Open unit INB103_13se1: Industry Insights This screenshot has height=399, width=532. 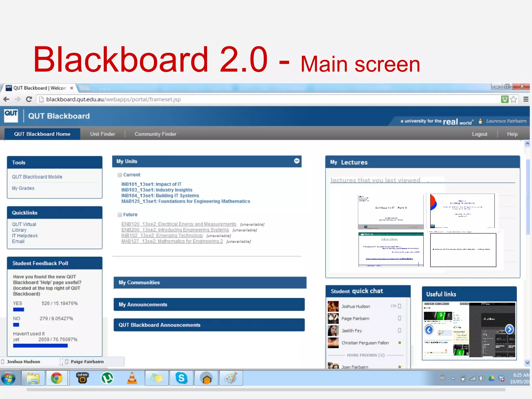coord(157,190)
